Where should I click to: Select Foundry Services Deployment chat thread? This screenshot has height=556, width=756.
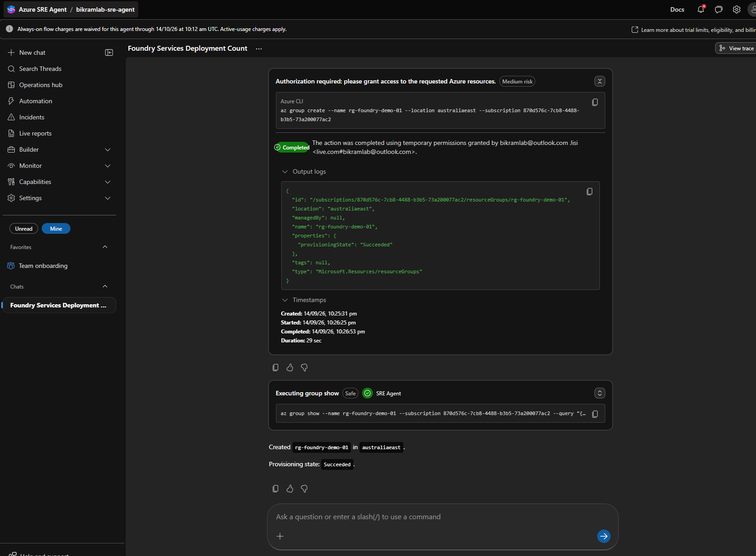[x=59, y=305]
